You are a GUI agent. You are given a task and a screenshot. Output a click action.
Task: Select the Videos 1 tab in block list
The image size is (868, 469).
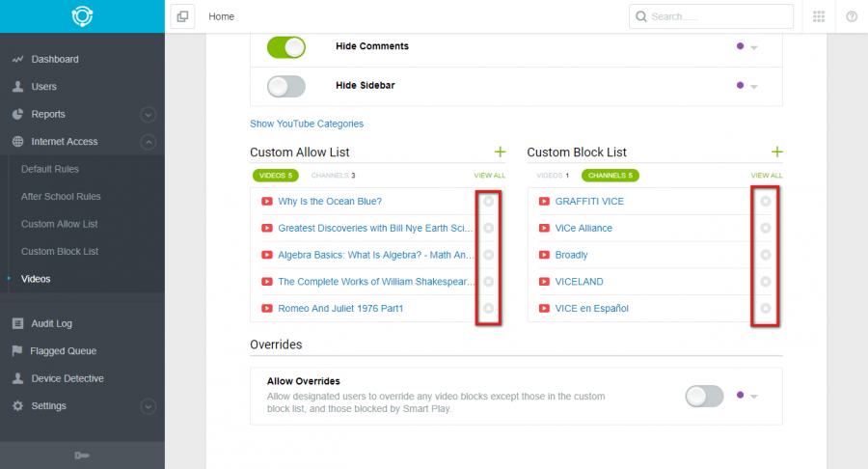point(553,176)
